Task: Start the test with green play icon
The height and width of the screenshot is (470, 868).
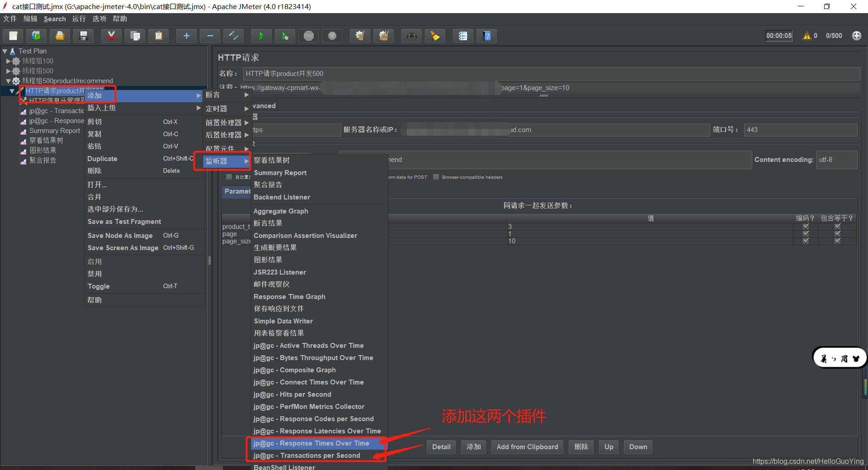Action: coord(261,36)
